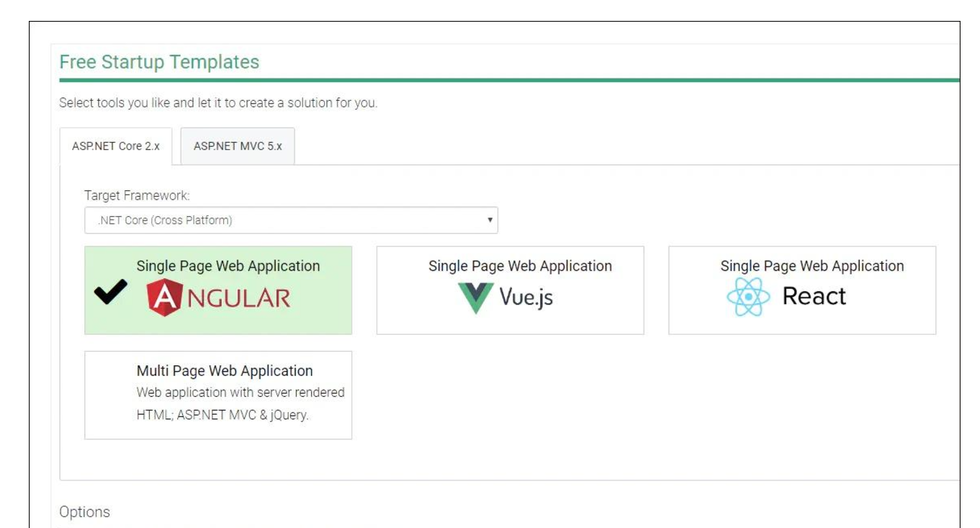This screenshot has height=528, width=980.
Task: Open the ASP.NET MVC 5.x tab
Action: [x=238, y=146]
